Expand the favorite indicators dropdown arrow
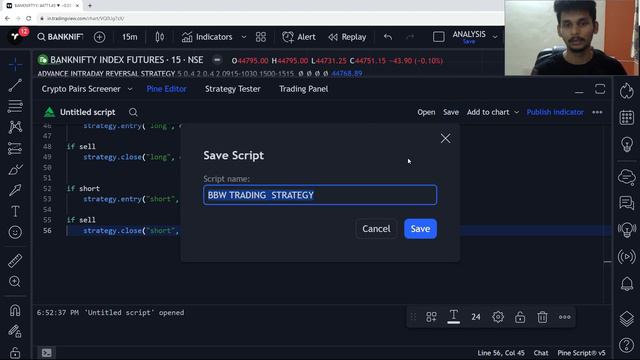Viewport: 640px width, 360px height. 244,37
